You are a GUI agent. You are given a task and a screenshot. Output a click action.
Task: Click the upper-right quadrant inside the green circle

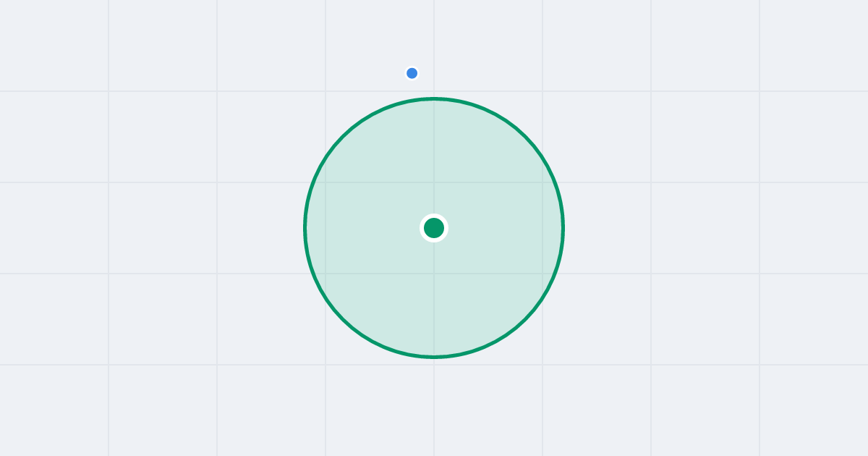[492, 170]
